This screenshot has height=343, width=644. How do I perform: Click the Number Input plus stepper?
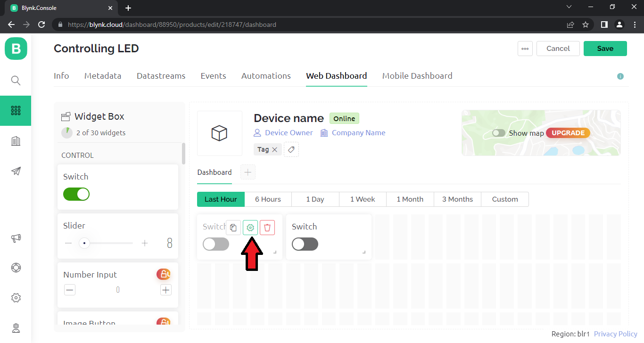tap(165, 290)
